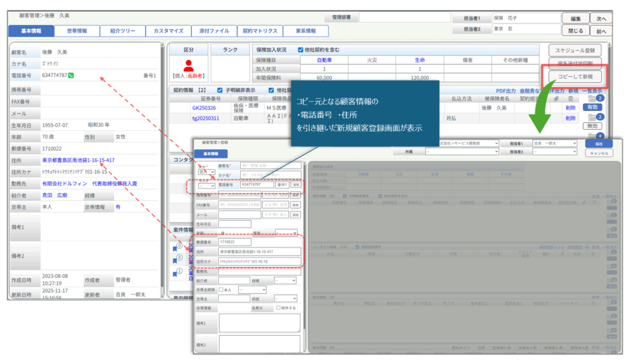Image resolution: width=642 pixels, height=364 pixels.
Task: Uncheck the 子明細非表示 checkbox
Action: [x=219, y=90]
